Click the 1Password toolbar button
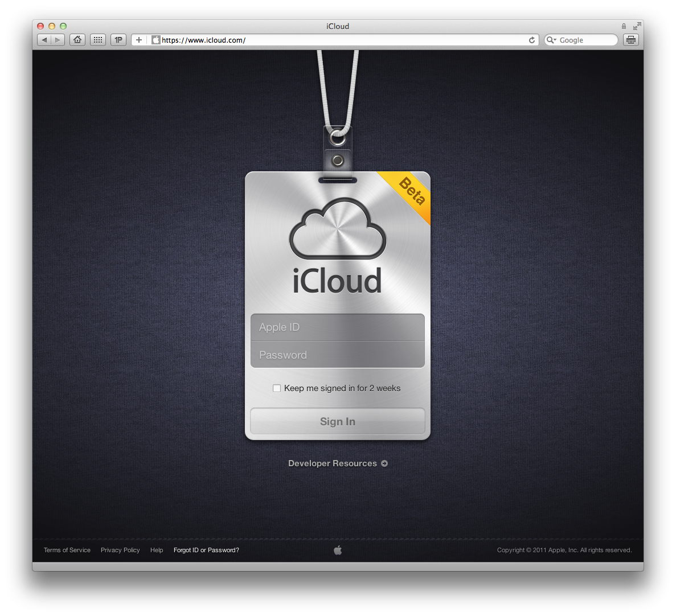676x616 pixels. [118, 40]
